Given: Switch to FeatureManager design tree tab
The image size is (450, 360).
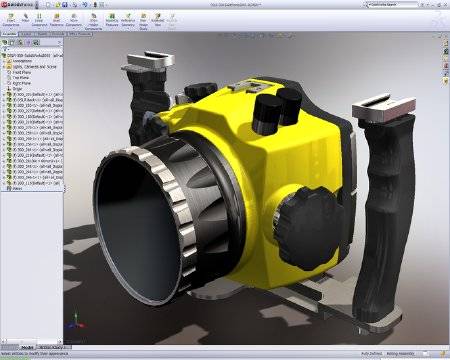Looking at the screenshot, I should pyautogui.click(x=5, y=42).
